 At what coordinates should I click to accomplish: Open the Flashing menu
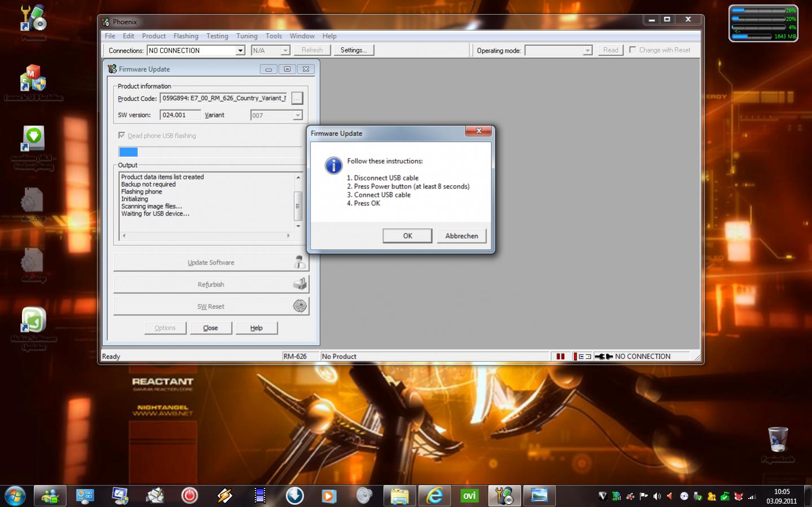(x=186, y=36)
